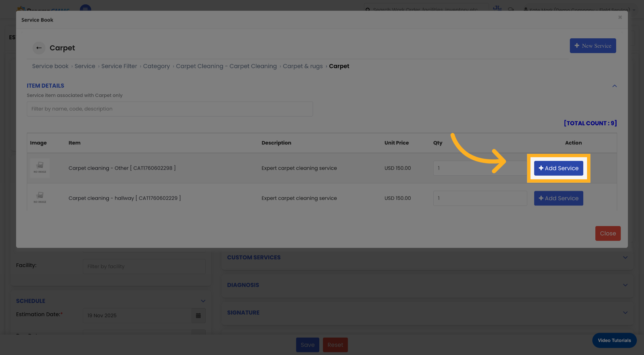Go to Service book breadcrumb
Viewport: 644px width, 355px height.
[50, 66]
